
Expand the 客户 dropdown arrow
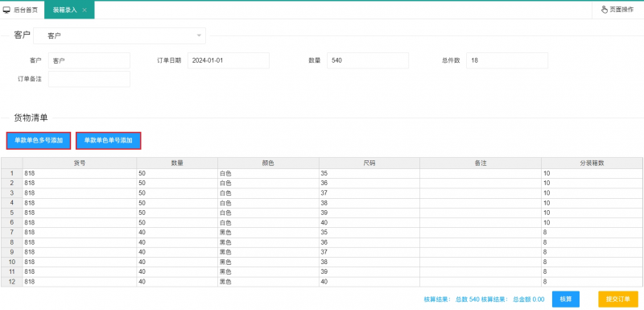pyautogui.click(x=199, y=35)
